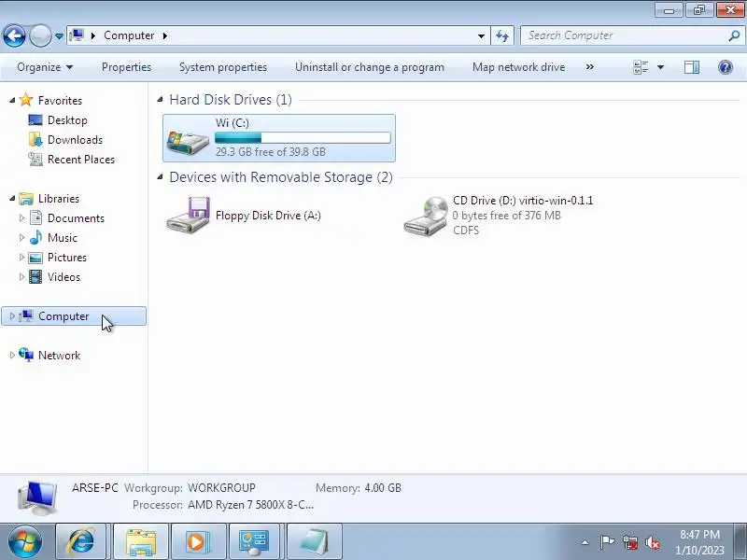Open Recent Places

pos(81,159)
